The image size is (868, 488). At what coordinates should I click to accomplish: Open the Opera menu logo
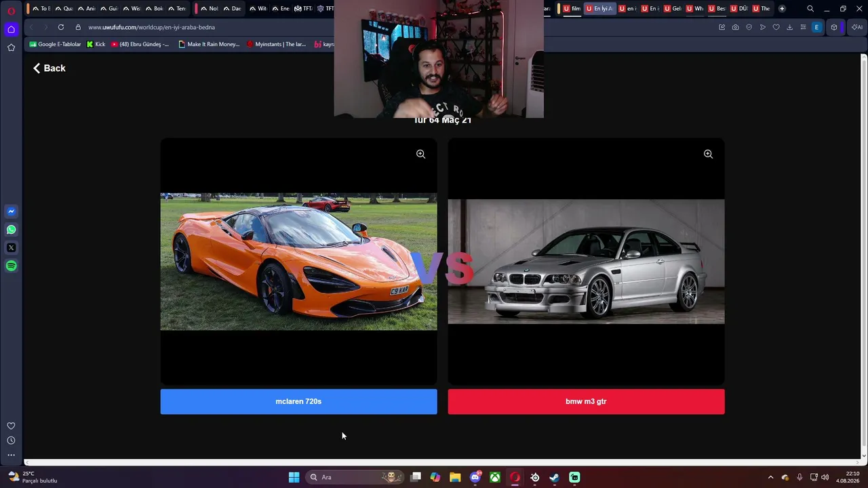coord(11,11)
